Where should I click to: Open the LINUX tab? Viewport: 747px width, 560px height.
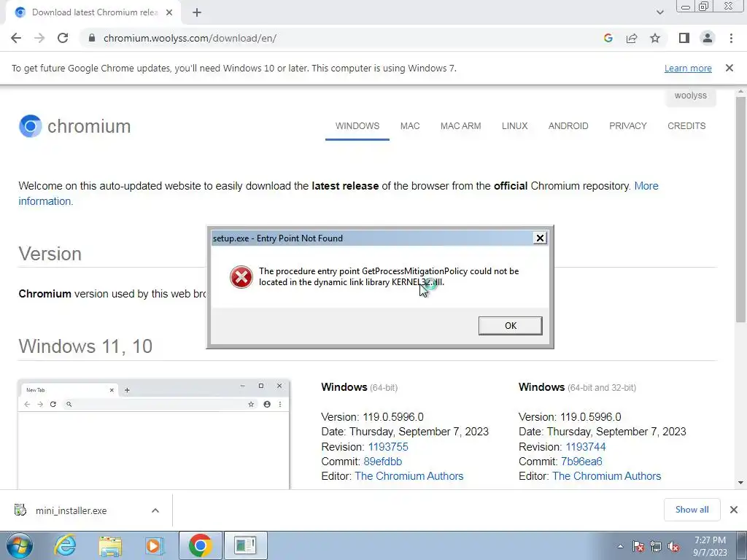[x=514, y=126]
